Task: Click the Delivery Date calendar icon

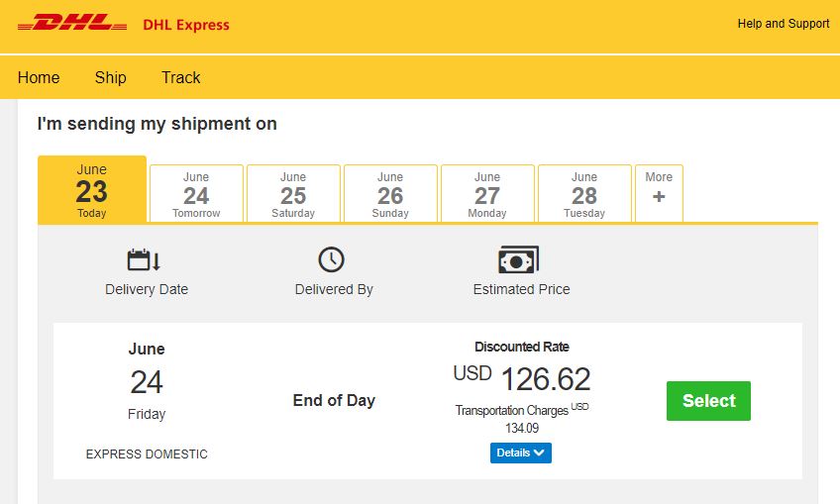Action: click(x=145, y=260)
